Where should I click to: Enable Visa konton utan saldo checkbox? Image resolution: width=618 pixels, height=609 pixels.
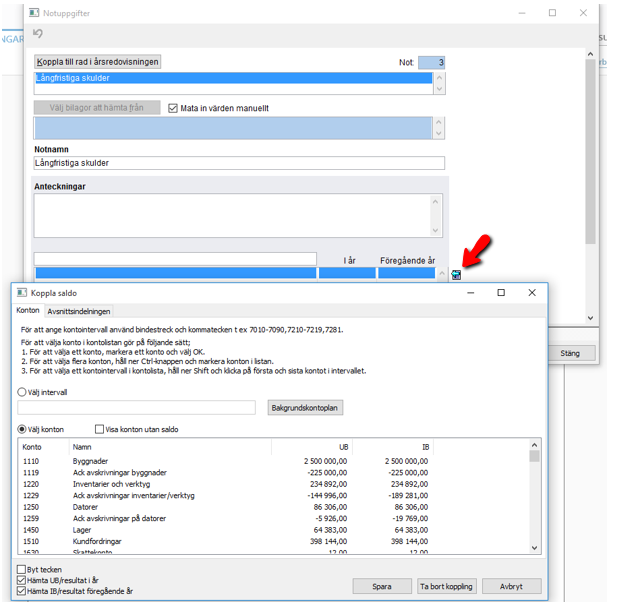[x=99, y=429]
